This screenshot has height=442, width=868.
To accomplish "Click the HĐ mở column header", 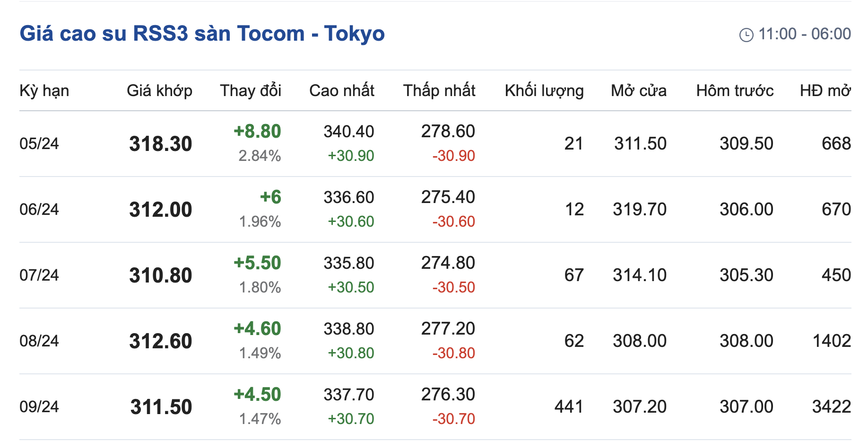I will (x=825, y=90).
